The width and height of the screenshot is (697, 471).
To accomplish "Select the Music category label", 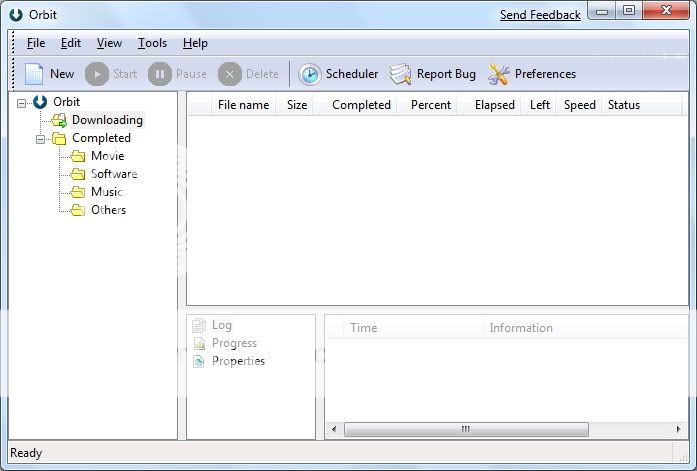I will tap(107, 192).
